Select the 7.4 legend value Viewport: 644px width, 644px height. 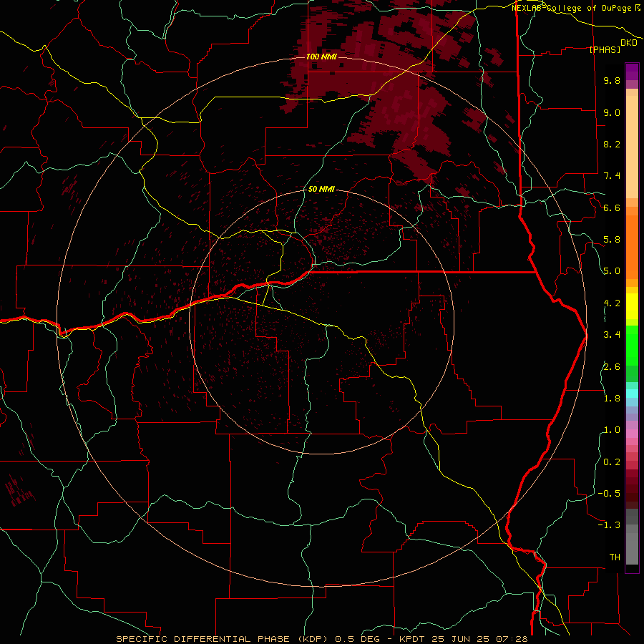coord(612,176)
